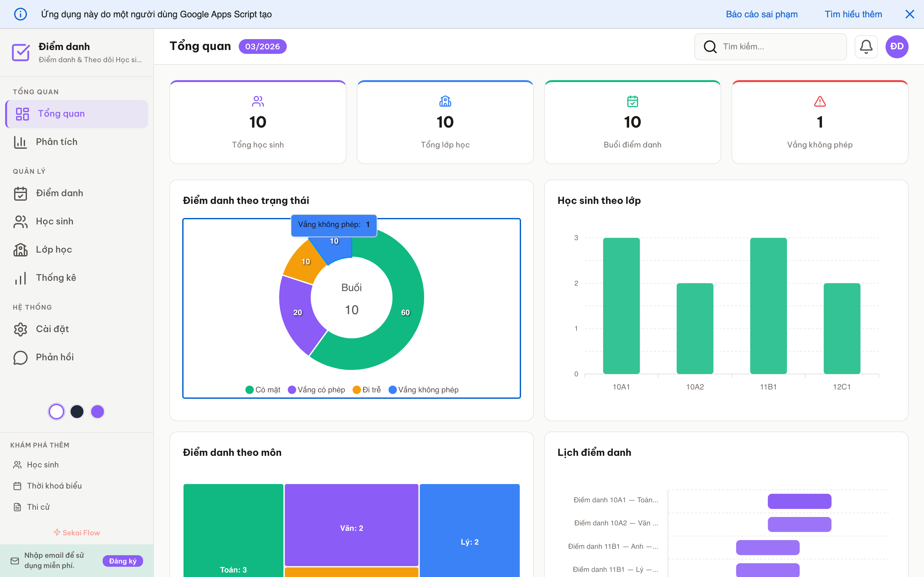Viewport: 924px width, 577px height.
Task: Click the 03/2026 month selector badge
Action: pos(262,46)
